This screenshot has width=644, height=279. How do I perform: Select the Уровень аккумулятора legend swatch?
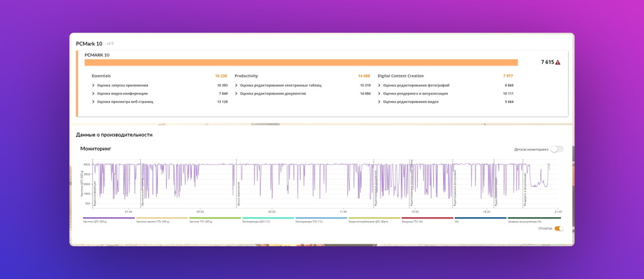(x=533, y=219)
